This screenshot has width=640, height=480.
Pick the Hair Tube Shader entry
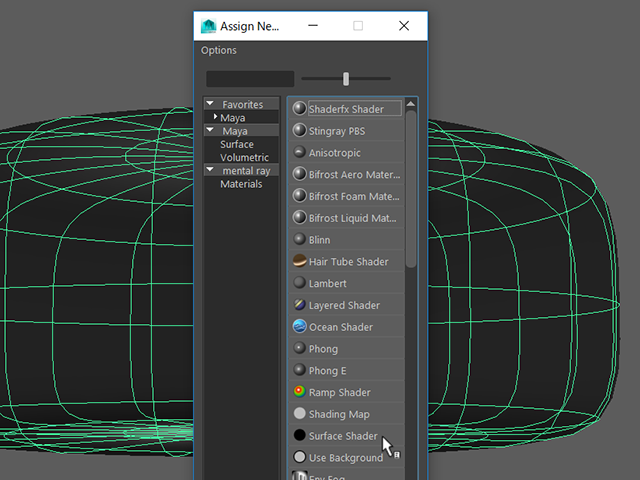(x=347, y=261)
